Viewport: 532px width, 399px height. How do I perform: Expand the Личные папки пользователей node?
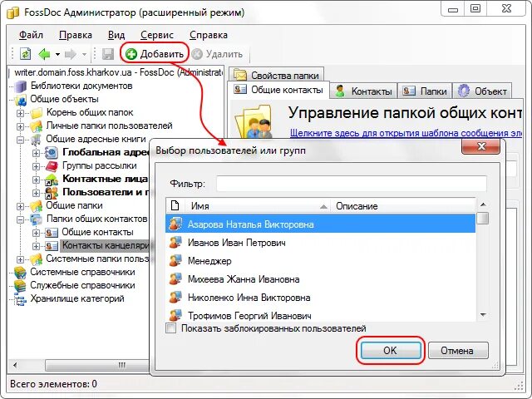(20, 126)
